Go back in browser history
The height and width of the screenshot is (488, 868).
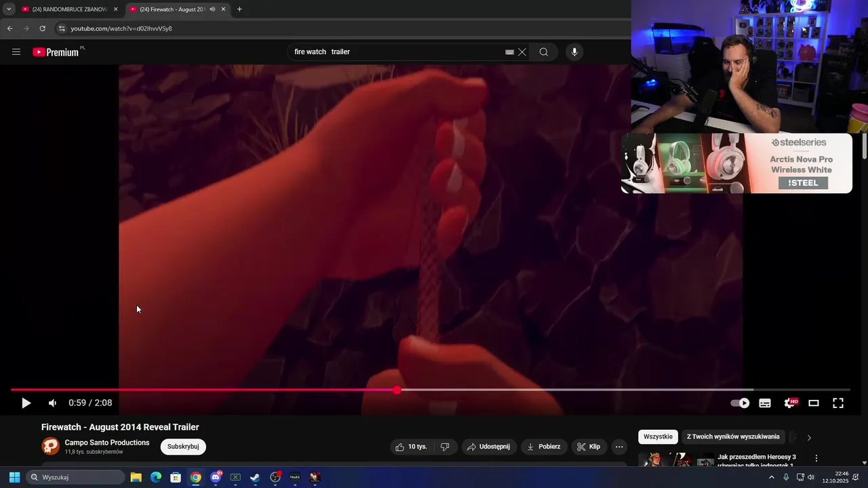[10, 28]
